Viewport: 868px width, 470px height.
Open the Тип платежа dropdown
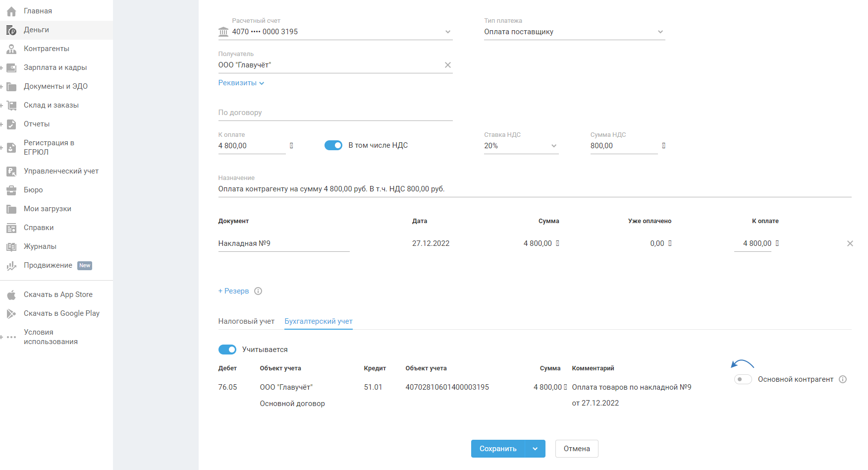(574, 32)
